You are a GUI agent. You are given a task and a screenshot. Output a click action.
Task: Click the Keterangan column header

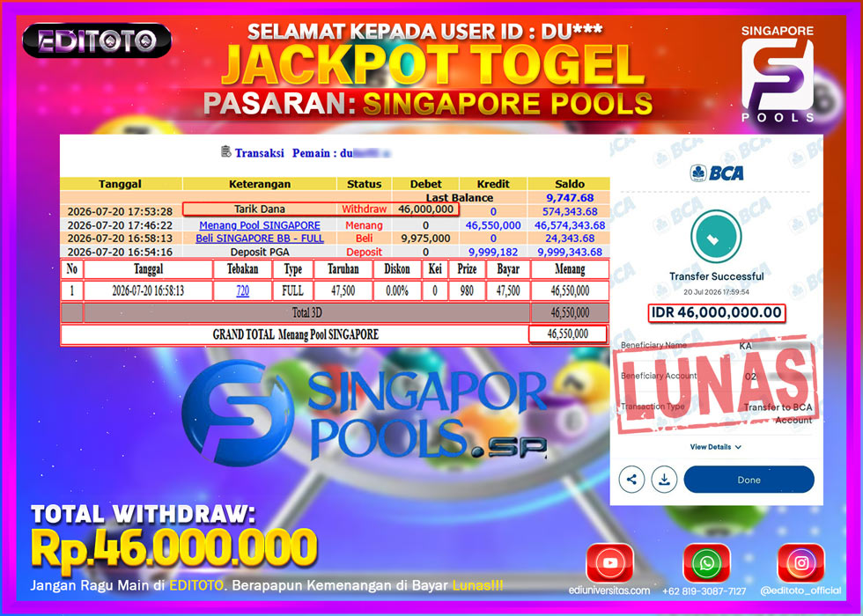(x=259, y=184)
